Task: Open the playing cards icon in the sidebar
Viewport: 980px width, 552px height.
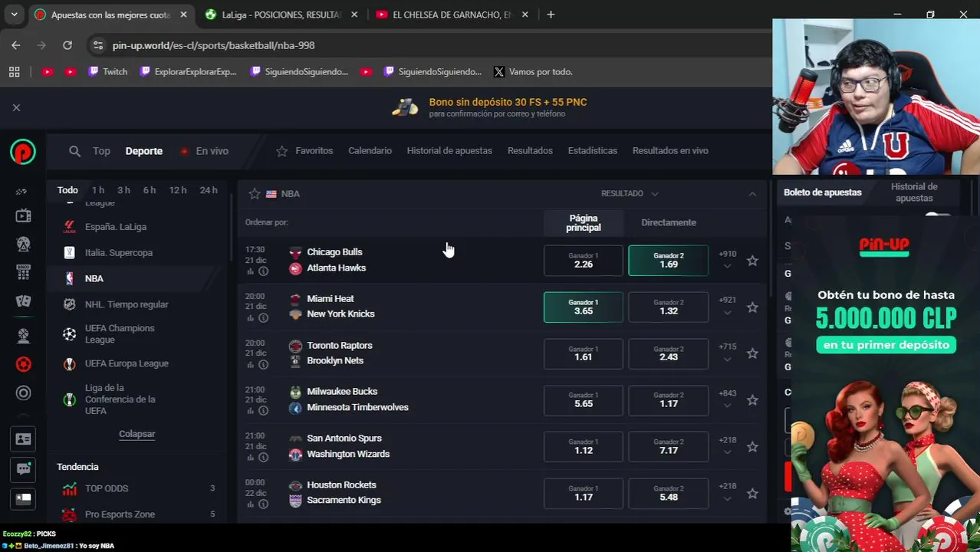Action: pyautogui.click(x=23, y=301)
